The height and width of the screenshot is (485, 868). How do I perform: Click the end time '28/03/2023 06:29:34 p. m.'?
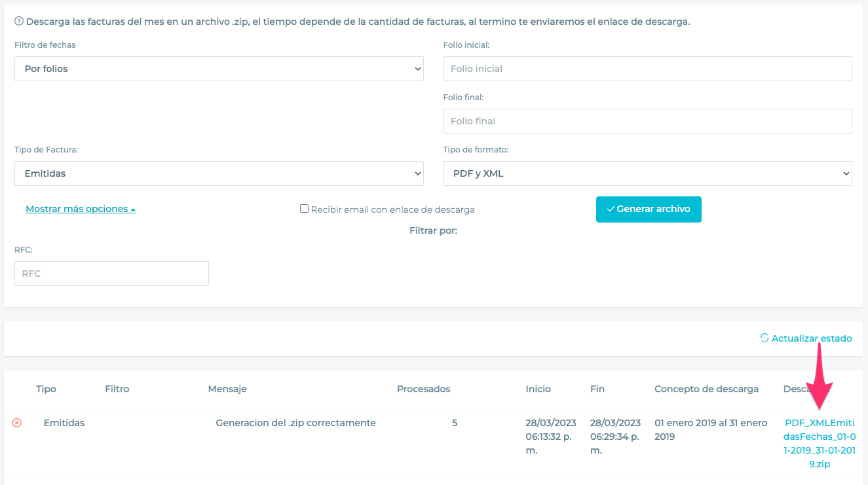coord(616,437)
